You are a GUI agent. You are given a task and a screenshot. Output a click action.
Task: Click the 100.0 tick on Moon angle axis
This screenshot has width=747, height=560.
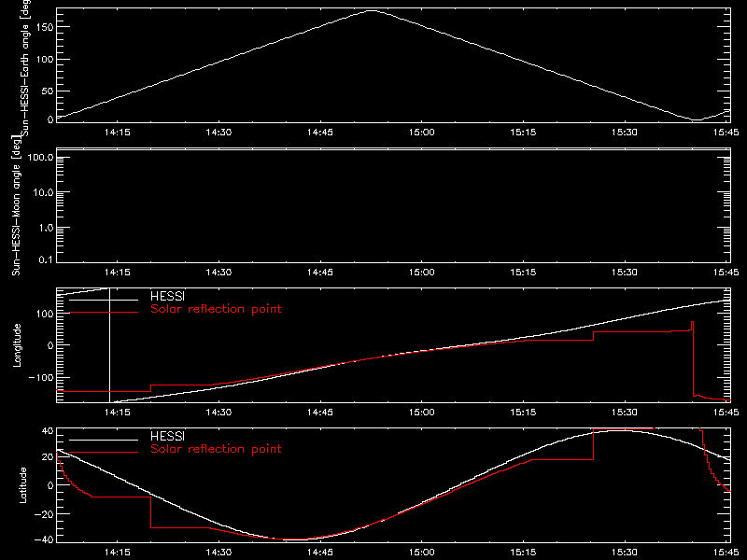click(x=40, y=157)
